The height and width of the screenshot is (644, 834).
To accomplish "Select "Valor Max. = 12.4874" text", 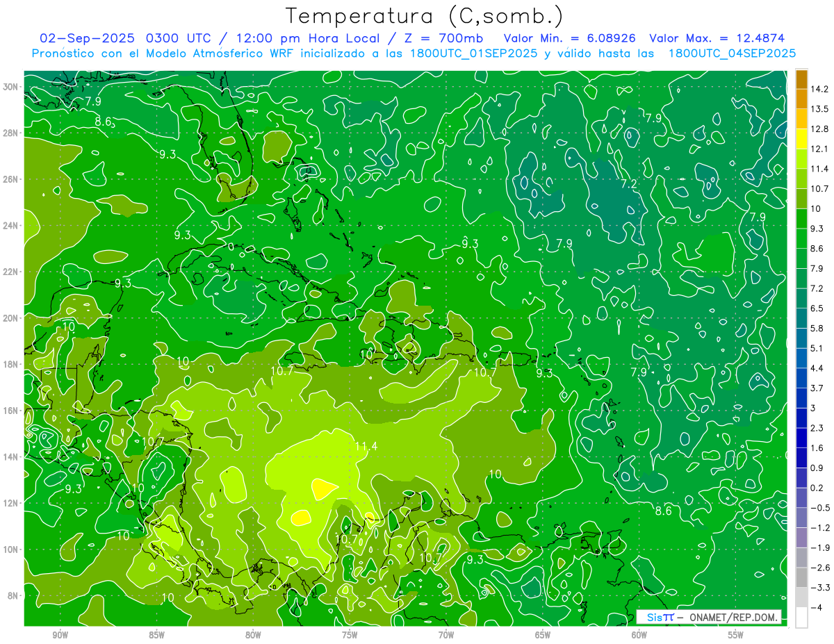I will point(717,38).
